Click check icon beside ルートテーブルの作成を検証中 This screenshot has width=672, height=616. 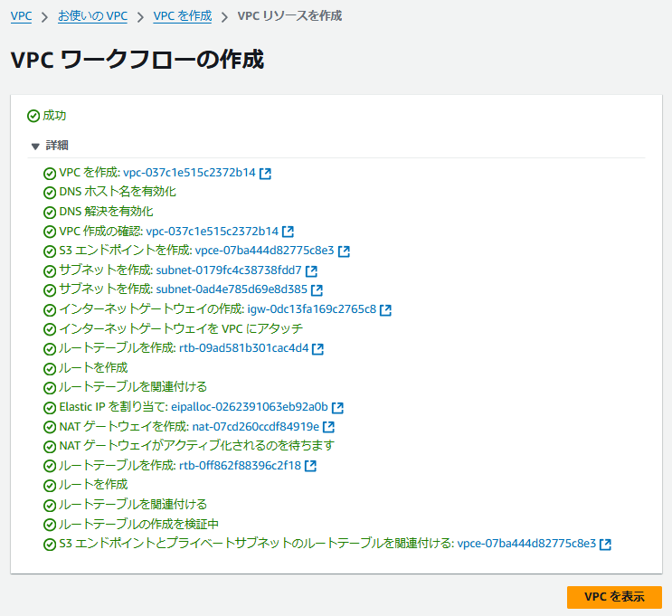click(x=50, y=525)
